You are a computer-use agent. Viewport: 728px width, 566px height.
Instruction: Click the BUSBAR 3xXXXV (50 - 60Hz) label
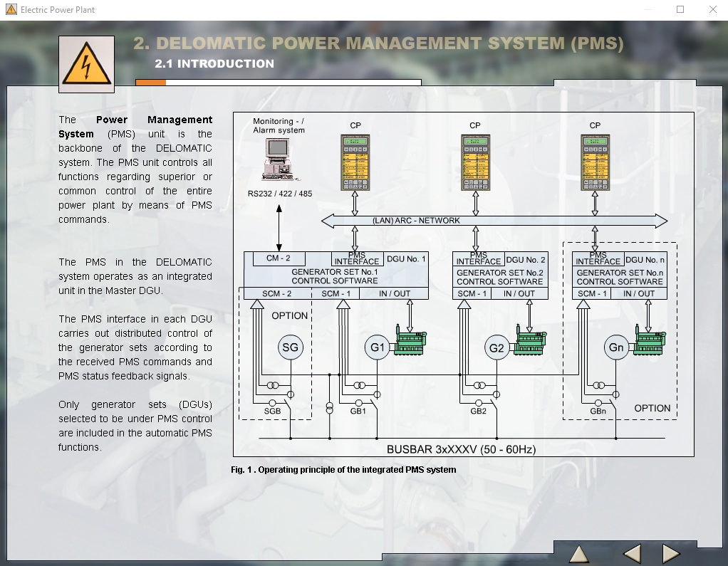tap(461, 449)
